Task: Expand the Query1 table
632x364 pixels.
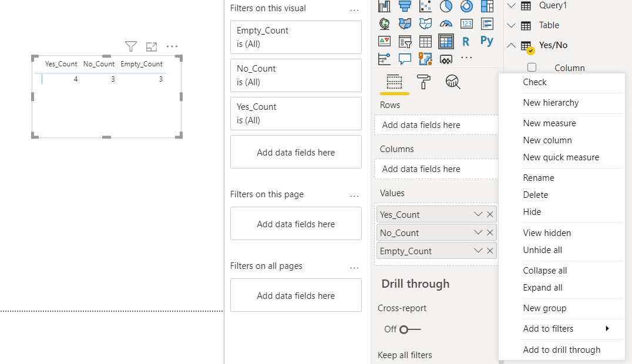Action: pyautogui.click(x=511, y=6)
